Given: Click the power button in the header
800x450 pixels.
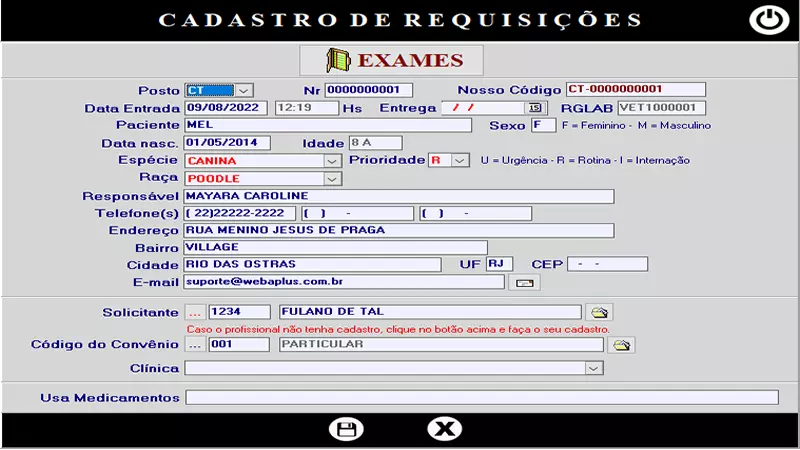Looking at the screenshot, I should pyautogui.click(x=767, y=20).
